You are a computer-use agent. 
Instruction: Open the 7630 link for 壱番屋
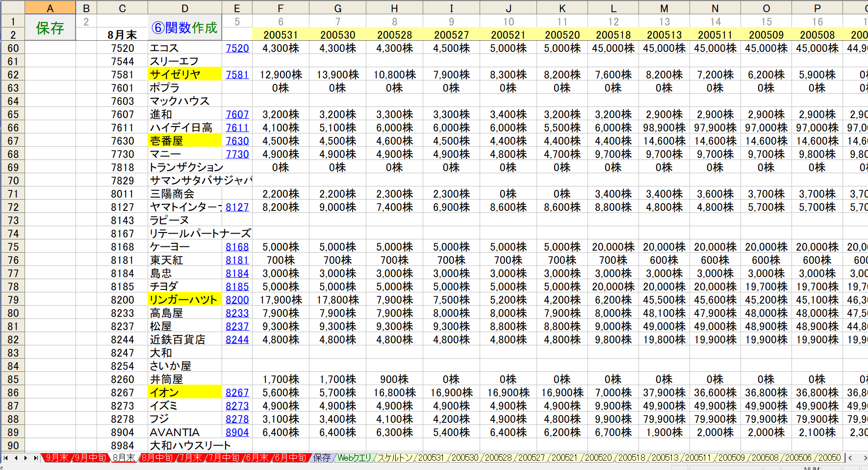[x=237, y=141]
